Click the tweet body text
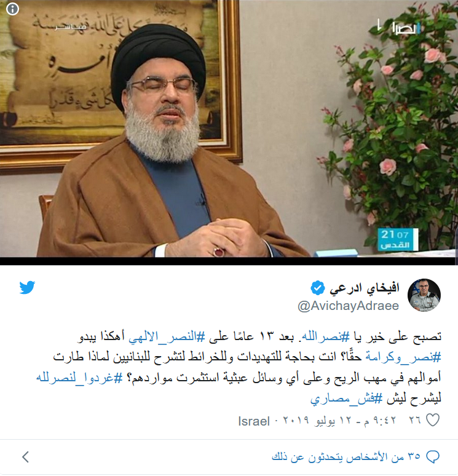Viewport: 458px width, 476px height. (239, 368)
